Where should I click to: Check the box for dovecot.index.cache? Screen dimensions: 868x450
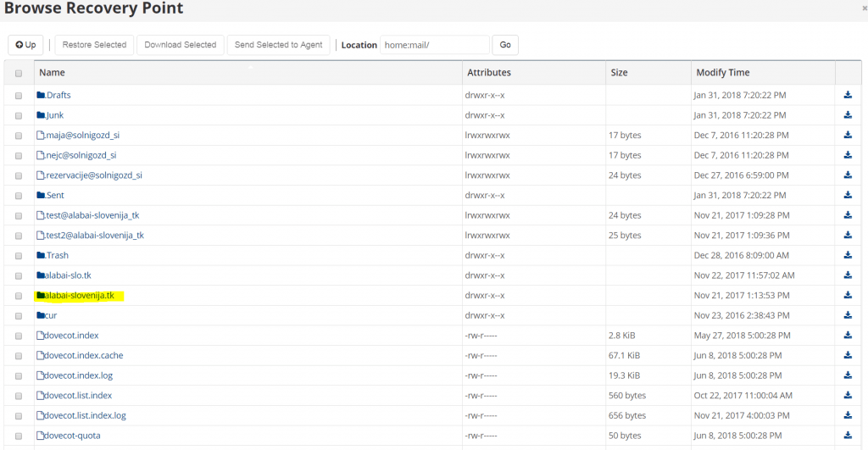pyautogui.click(x=19, y=356)
